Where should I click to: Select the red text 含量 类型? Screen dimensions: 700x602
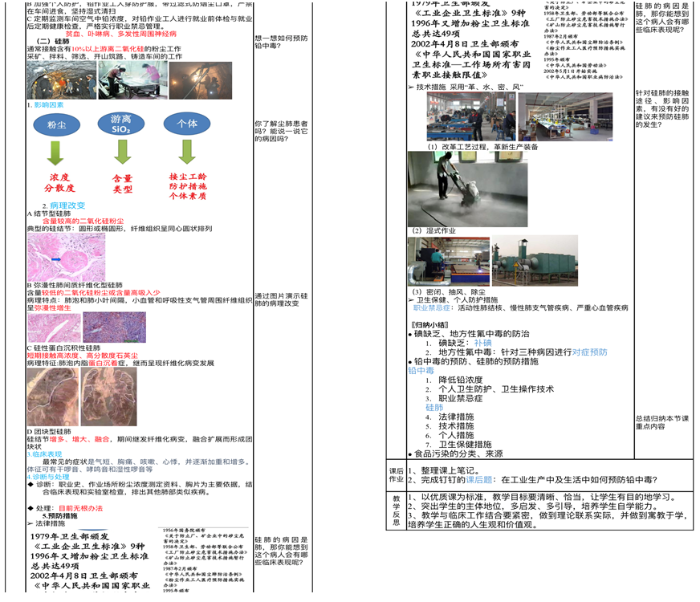click(122, 184)
